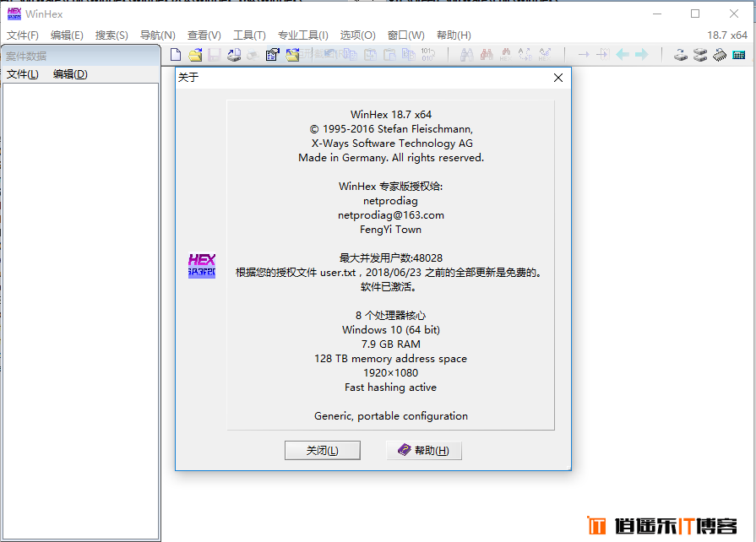Screen dimensions: 756x542
Task: Create a new file from toolbar
Action: pyautogui.click(x=176, y=54)
